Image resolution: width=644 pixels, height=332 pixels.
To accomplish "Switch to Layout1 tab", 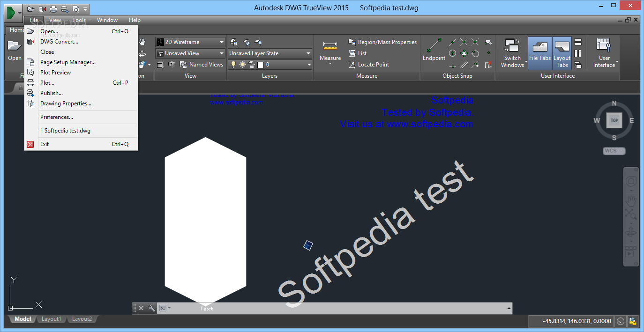I will coord(52,319).
